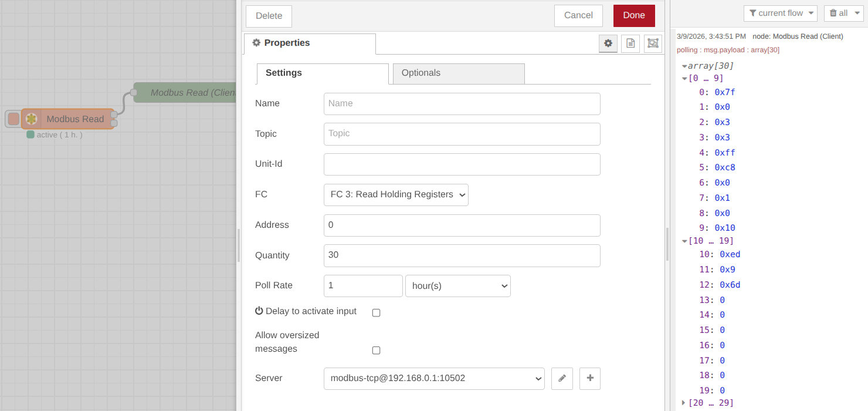Click the Cancel button
Image resolution: width=868 pixels, height=411 pixels.
click(578, 16)
